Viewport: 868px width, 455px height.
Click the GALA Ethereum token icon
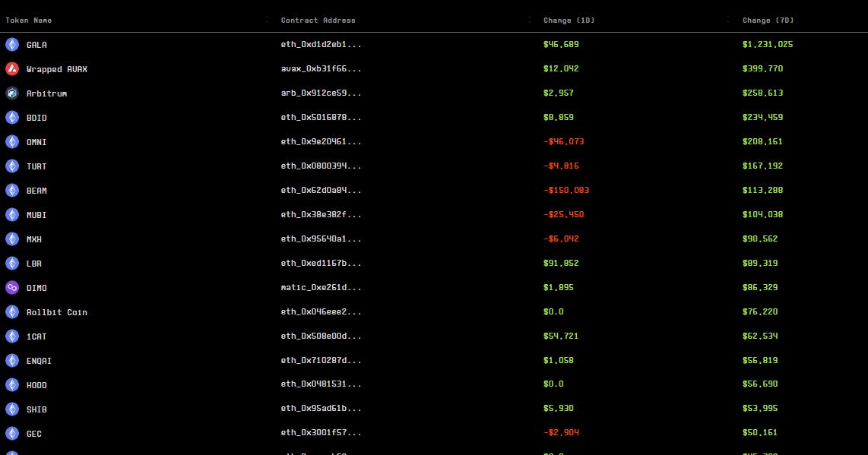[12, 44]
